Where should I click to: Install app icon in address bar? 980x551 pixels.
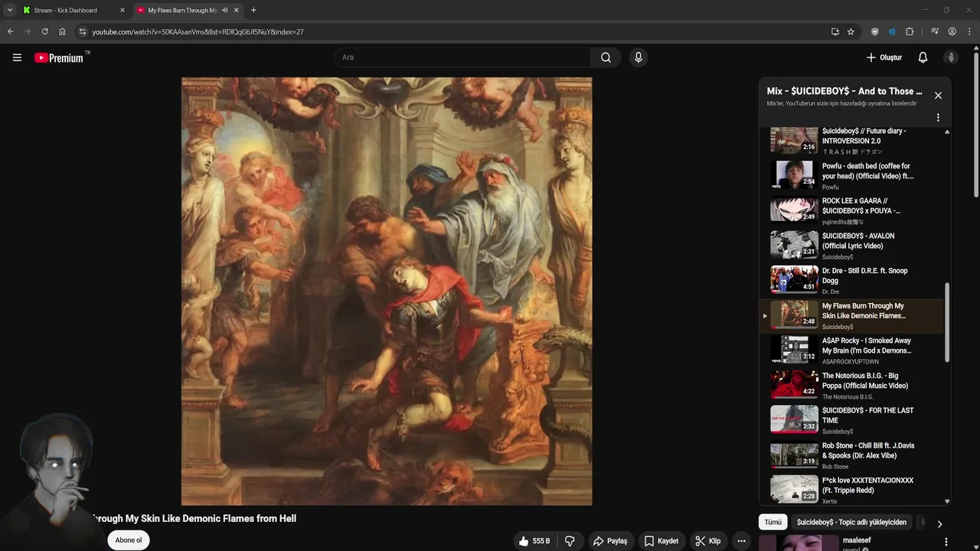[835, 31]
